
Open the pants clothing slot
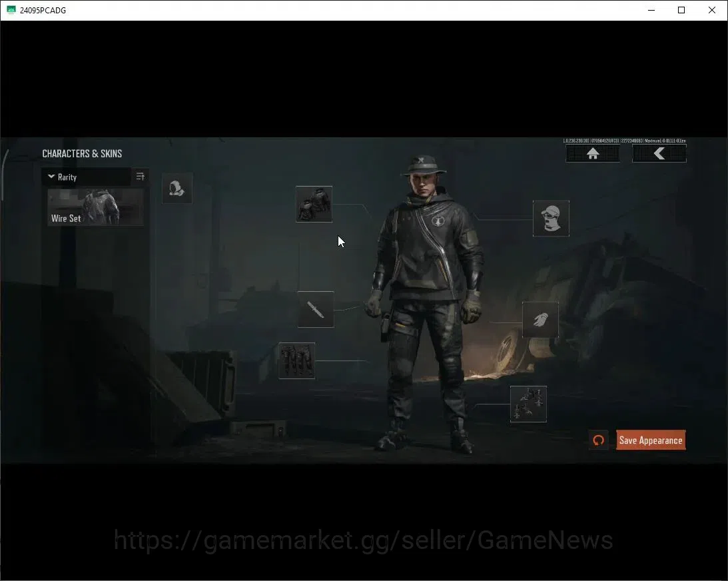coord(296,361)
